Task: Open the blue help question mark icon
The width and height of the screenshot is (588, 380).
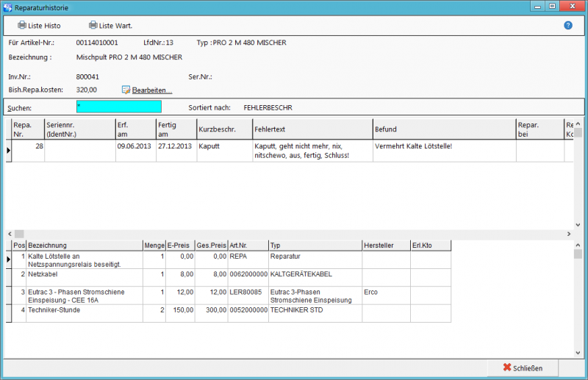Action: coord(567,25)
